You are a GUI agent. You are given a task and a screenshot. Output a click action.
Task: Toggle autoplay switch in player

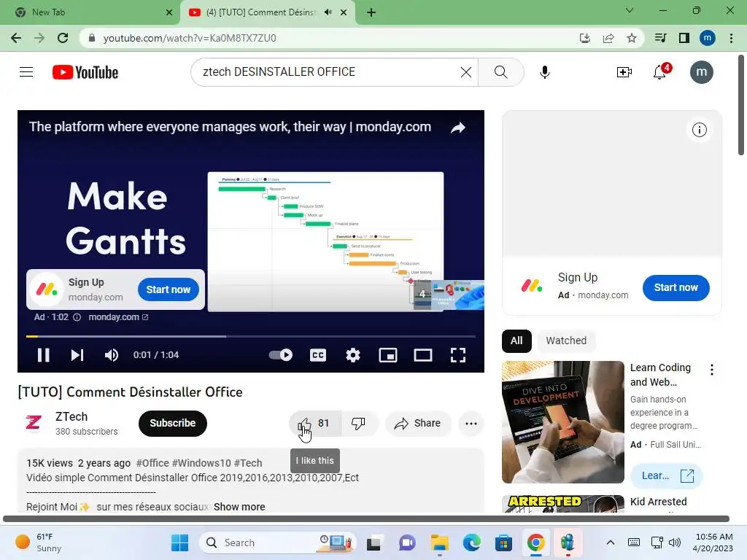pos(281,355)
